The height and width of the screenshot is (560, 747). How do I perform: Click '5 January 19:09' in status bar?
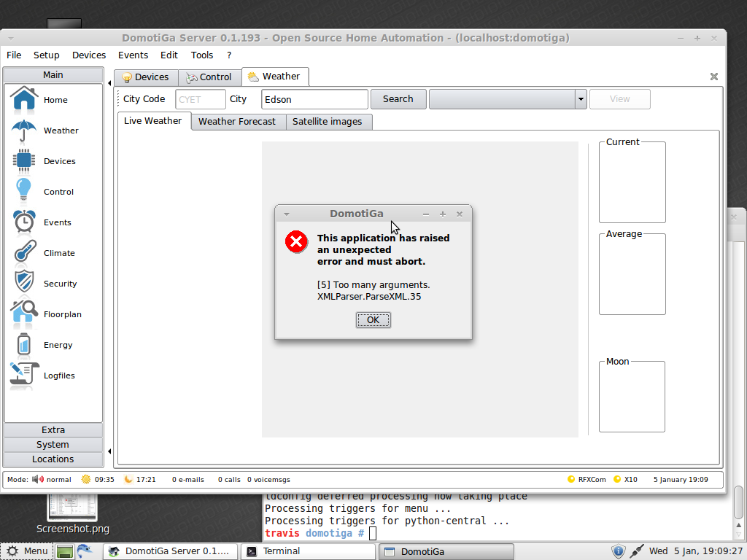click(681, 480)
